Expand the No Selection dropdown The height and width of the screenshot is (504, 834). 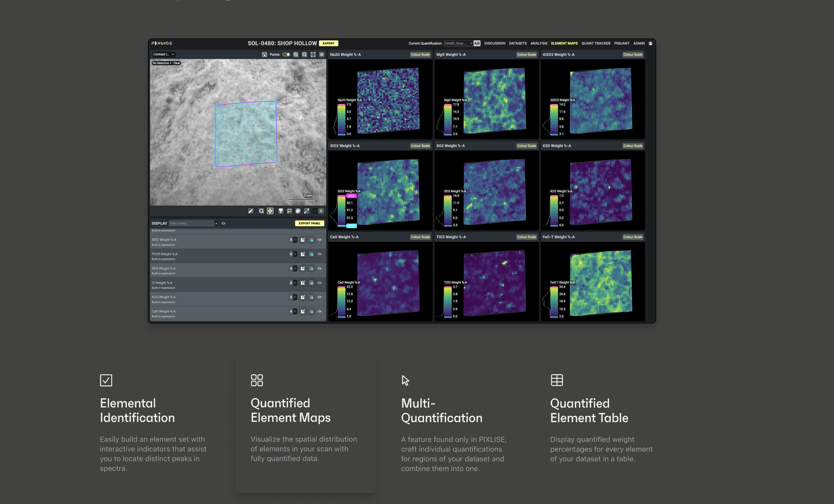point(162,63)
